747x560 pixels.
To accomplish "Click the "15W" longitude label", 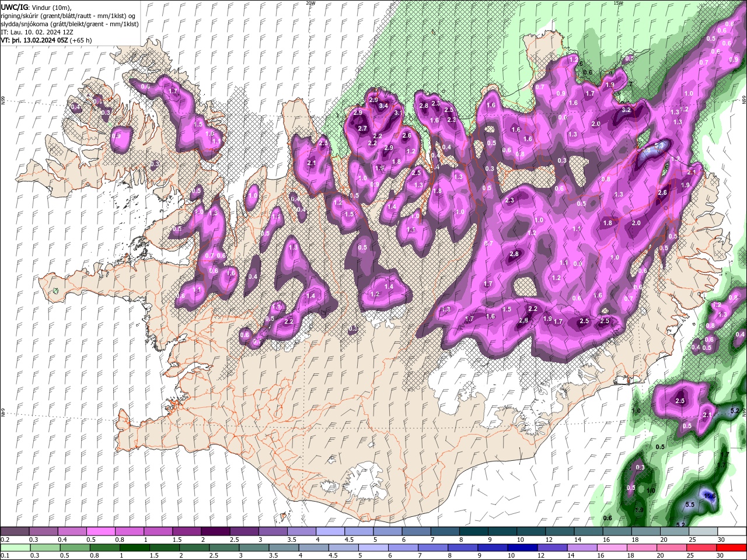I will (619, 3).
